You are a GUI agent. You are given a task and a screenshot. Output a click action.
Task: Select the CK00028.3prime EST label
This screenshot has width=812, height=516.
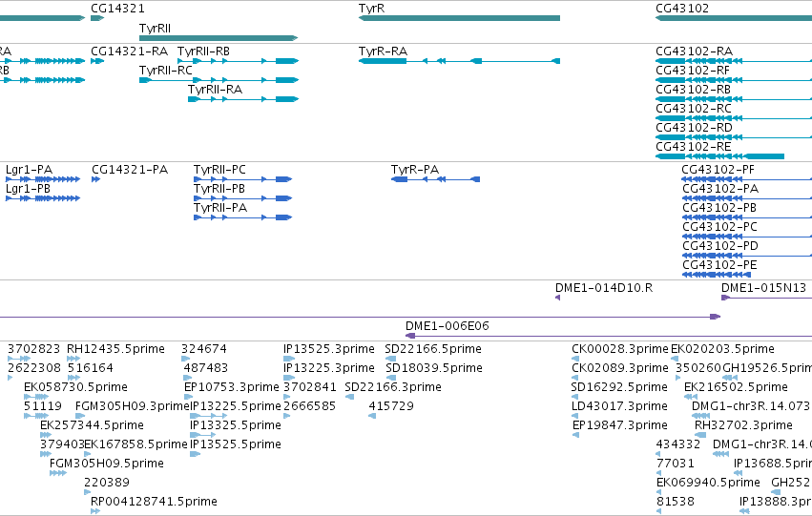coord(620,349)
